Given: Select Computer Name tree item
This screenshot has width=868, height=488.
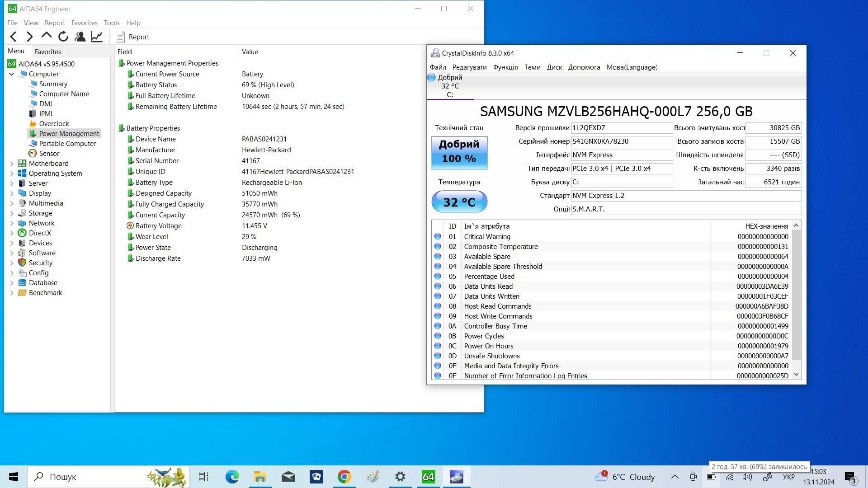Looking at the screenshot, I should [x=64, y=94].
